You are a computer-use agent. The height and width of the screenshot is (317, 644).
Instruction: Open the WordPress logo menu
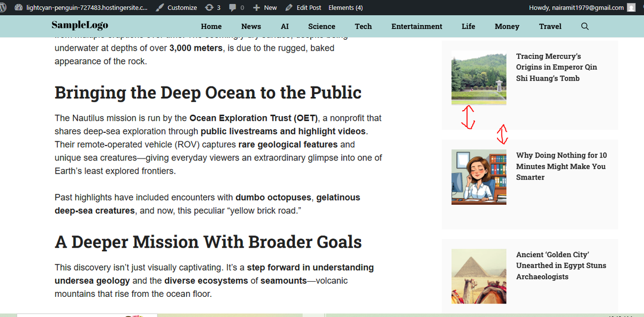3,8
